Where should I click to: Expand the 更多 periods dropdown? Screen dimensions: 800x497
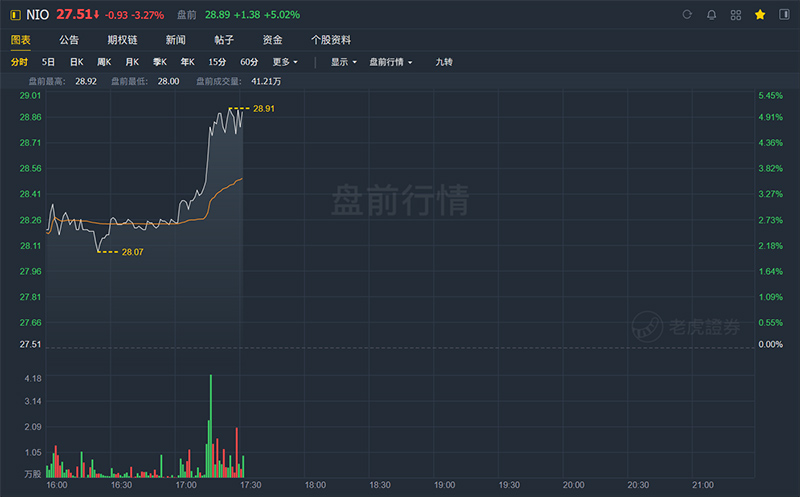coord(285,62)
